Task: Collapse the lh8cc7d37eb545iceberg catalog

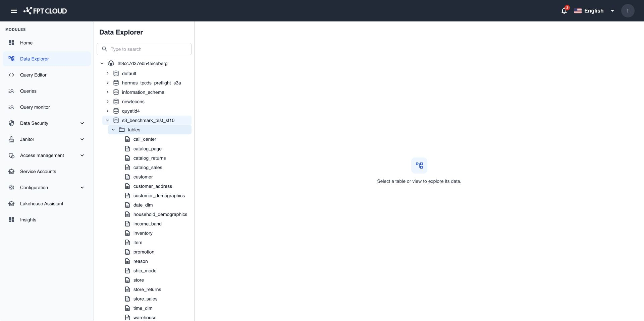Action: point(102,63)
